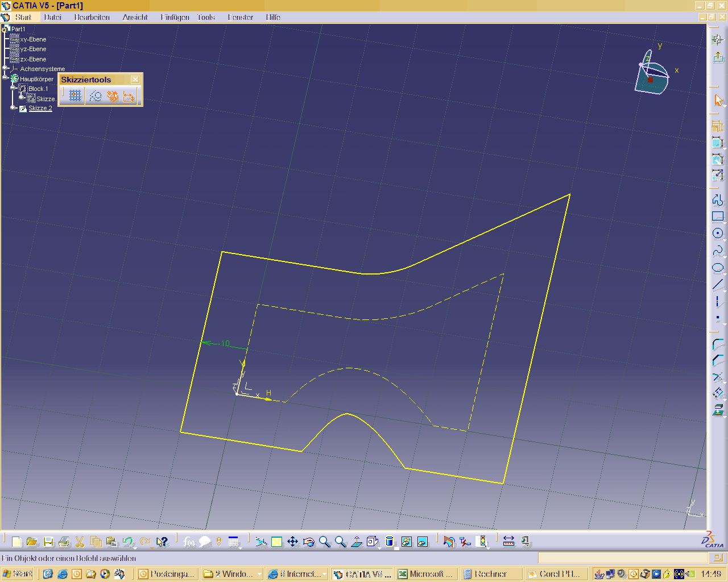Toggle geometric constraints in Skizziertools

coord(113,96)
